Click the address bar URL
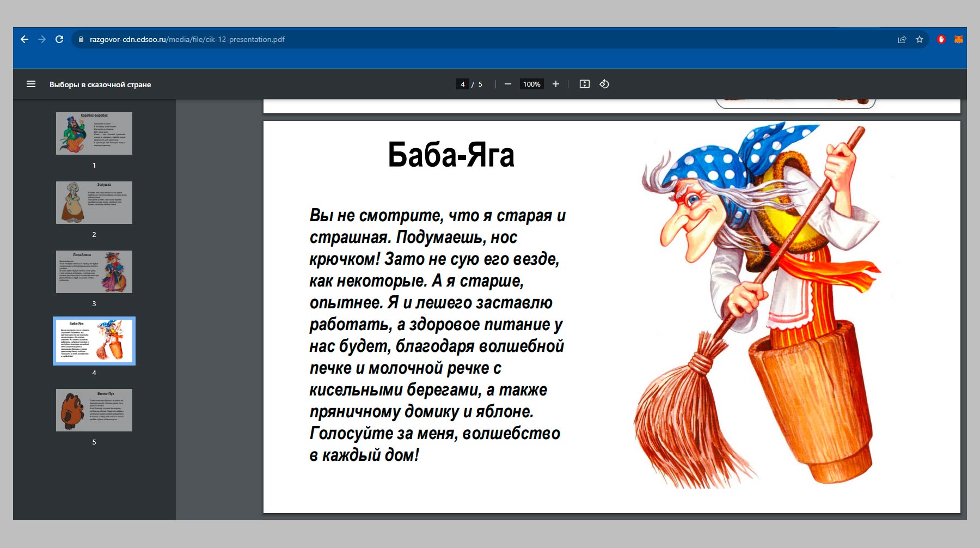The height and width of the screenshot is (548, 980). (x=187, y=39)
